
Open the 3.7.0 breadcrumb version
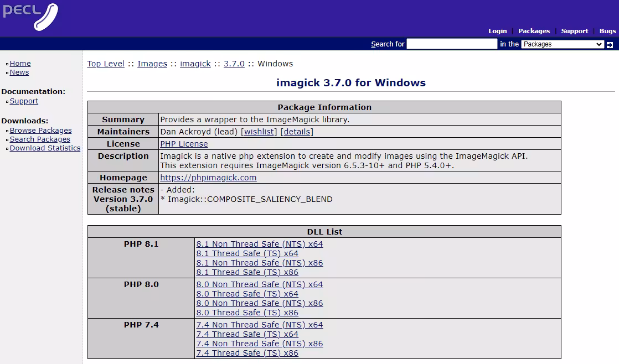[x=234, y=64]
